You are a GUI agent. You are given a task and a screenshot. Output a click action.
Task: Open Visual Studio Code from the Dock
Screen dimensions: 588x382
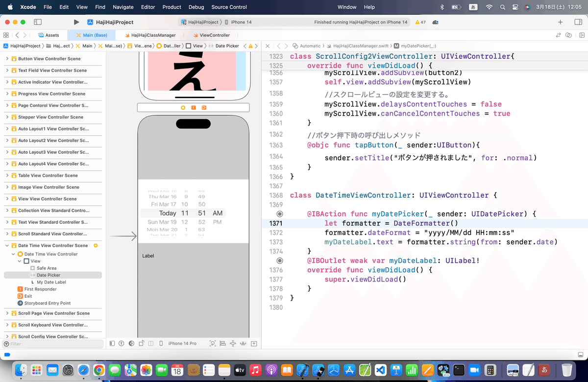click(x=382, y=370)
